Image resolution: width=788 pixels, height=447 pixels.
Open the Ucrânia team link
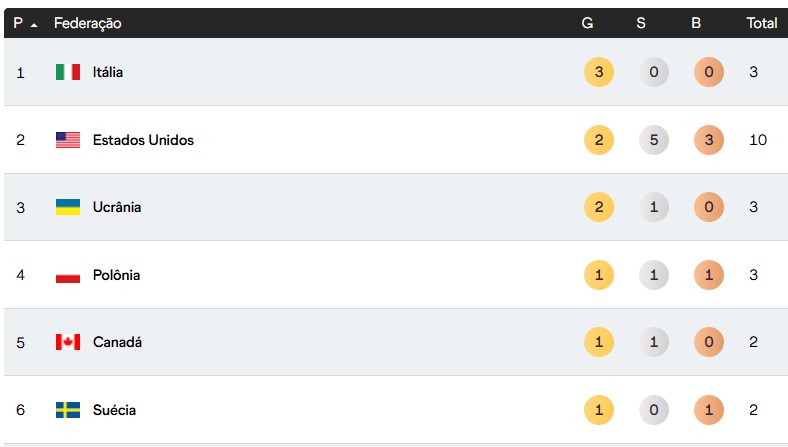[117, 207]
